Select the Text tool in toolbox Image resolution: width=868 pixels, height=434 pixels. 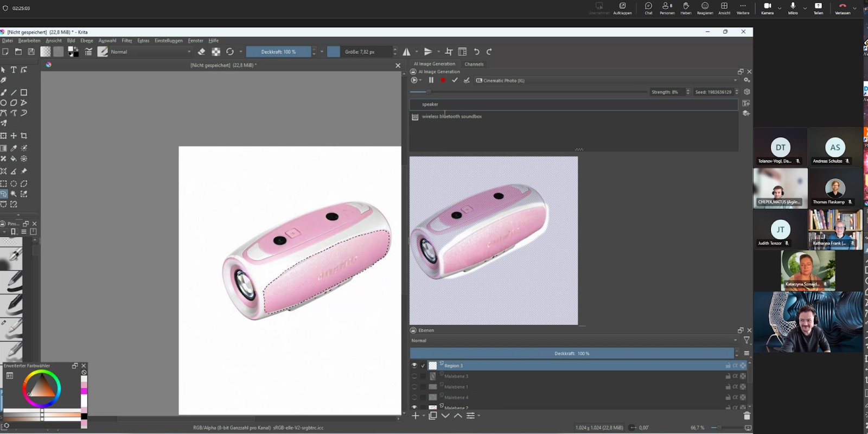click(x=14, y=70)
